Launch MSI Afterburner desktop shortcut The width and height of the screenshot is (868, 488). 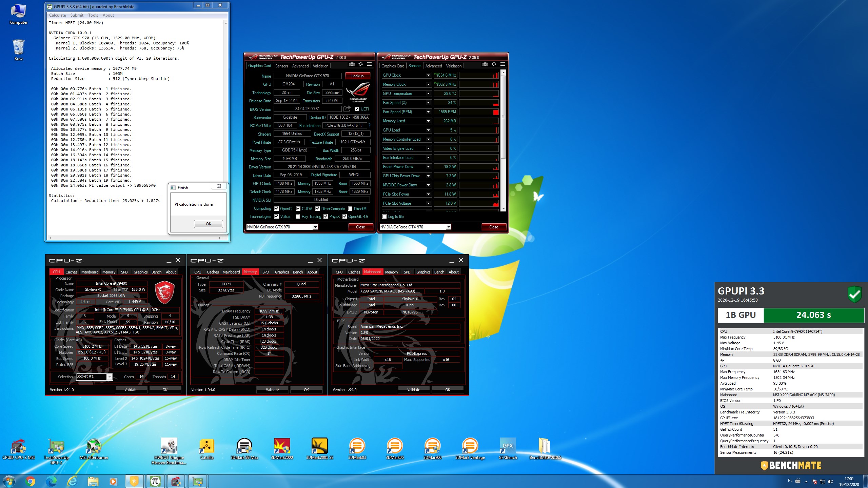tap(94, 449)
